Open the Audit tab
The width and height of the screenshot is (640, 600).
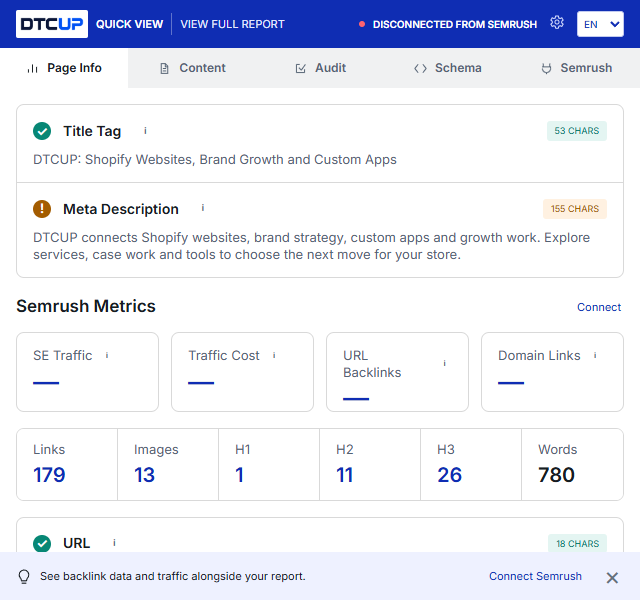point(321,68)
